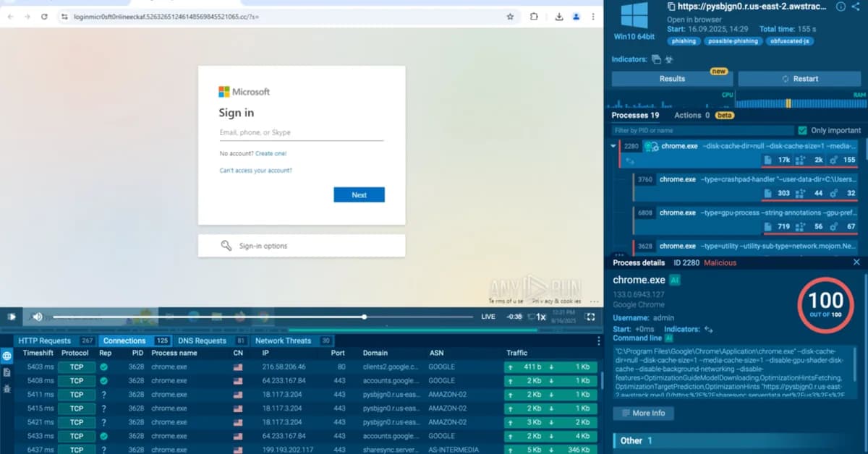Copy the task URL with copy icon

pyautogui.click(x=671, y=7)
